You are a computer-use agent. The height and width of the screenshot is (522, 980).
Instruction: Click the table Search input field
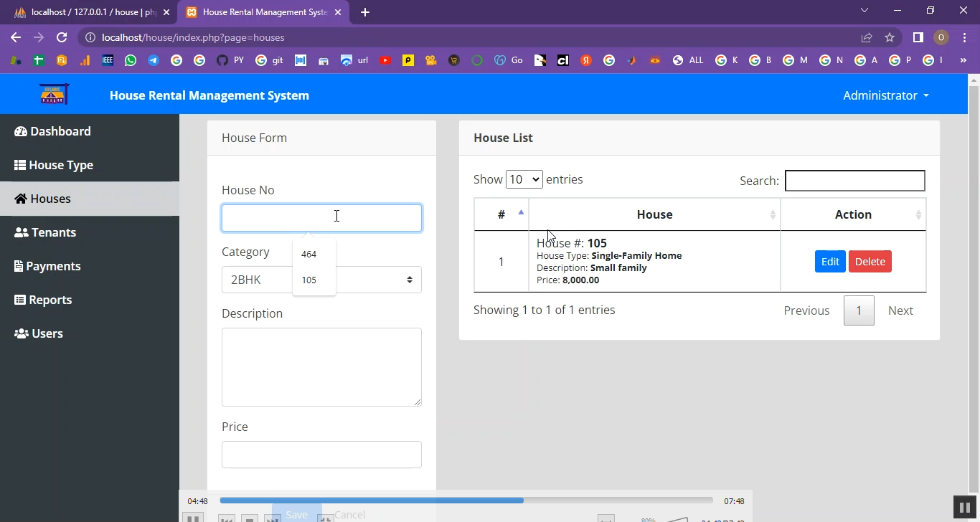click(x=854, y=181)
